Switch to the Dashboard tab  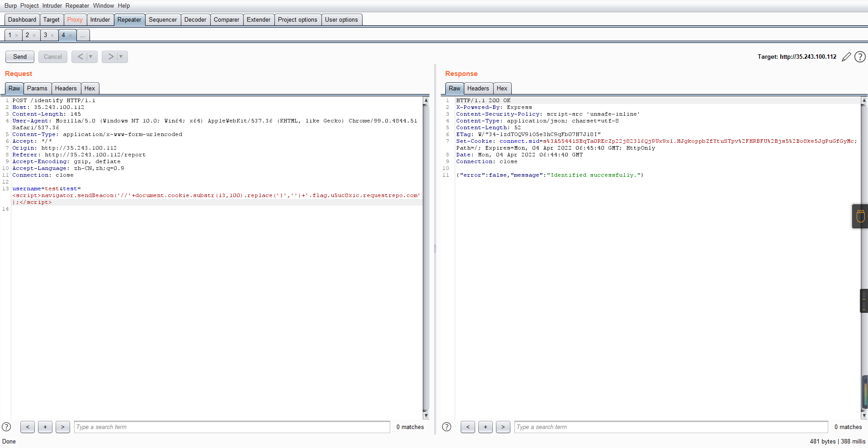click(22, 19)
